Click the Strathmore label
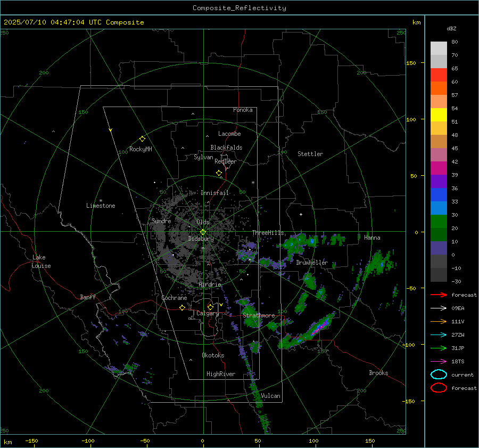Screen dimensions: 479x448 point(259,315)
